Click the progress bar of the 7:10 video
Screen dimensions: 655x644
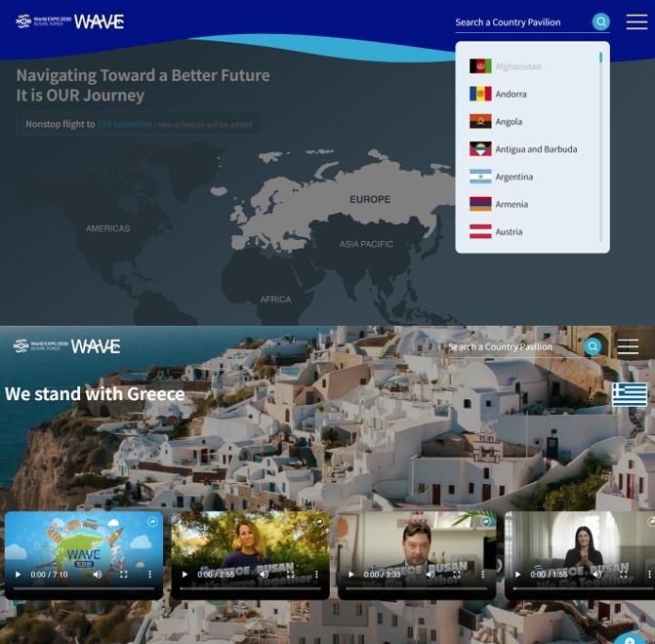coord(84,588)
